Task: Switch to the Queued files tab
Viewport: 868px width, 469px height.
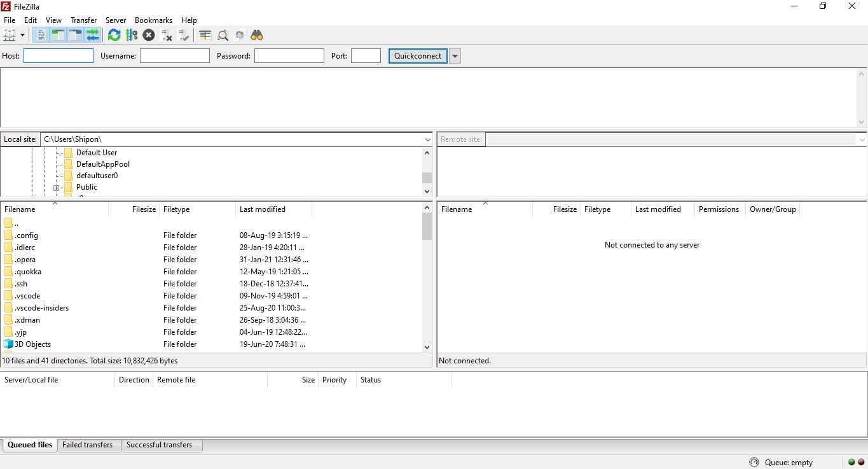Action: click(x=30, y=445)
